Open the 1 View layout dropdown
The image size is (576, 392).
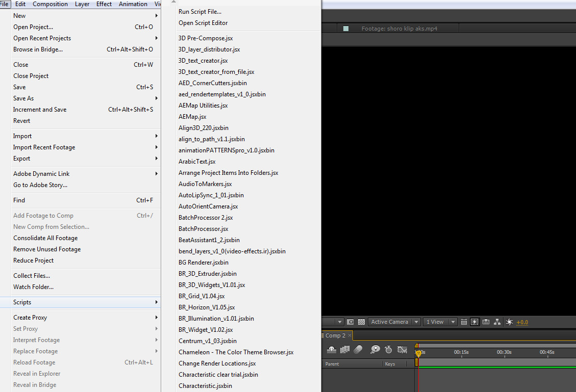point(440,322)
